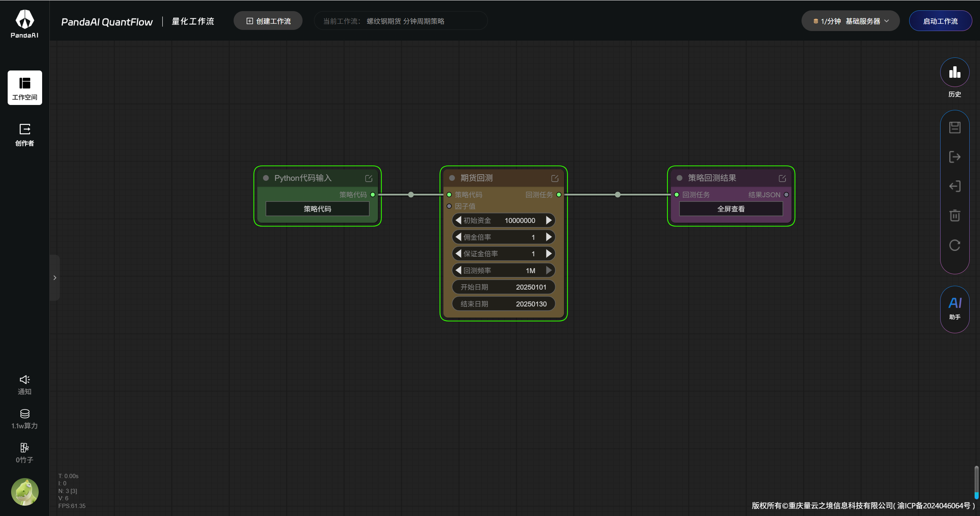Open the 基础服务器 server dropdown
This screenshot has width=980, height=516.
pyautogui.click(x=850, y=21)
